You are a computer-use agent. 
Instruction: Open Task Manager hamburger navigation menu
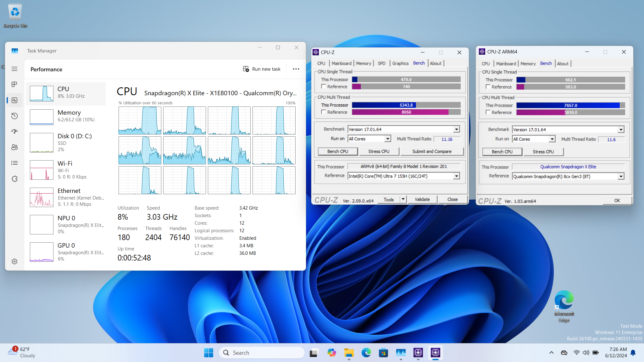click(x=14, y=69)
